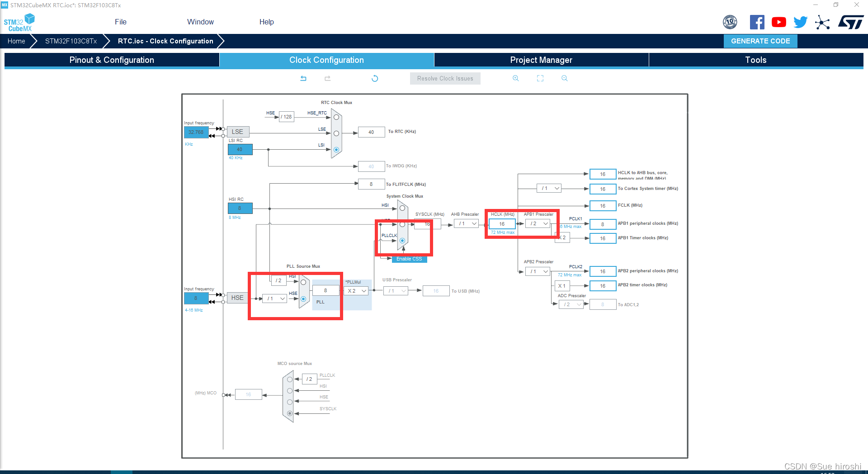Open the ST Facebook page icon
This screenshot has height=474, width=868.
pos(757,22)
